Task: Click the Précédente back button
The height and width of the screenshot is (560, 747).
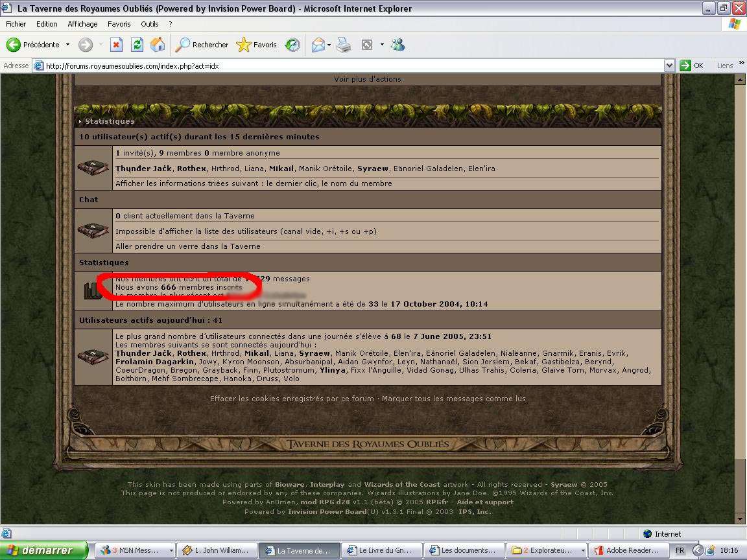Action: click(34, 45)
